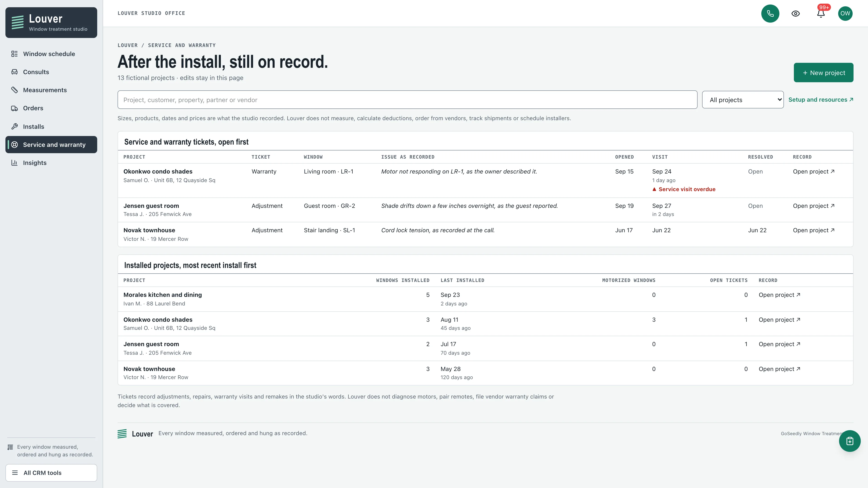Viewport: 868px width, 488px height.
Task: Click the Service visit overdue warning icon
Action: (x=654, y=189)
